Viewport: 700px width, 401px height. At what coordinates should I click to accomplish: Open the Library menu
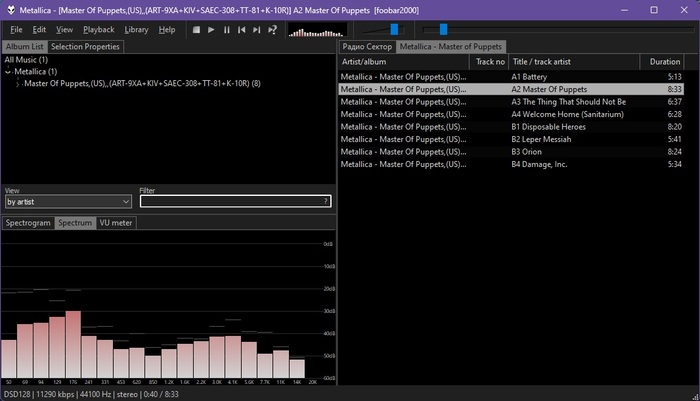tap(136, 30)
